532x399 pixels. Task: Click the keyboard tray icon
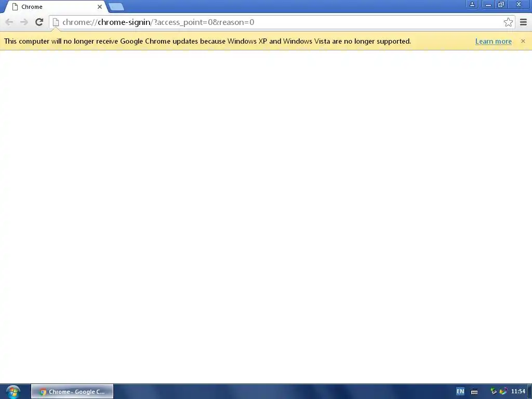tap(474, 392)
